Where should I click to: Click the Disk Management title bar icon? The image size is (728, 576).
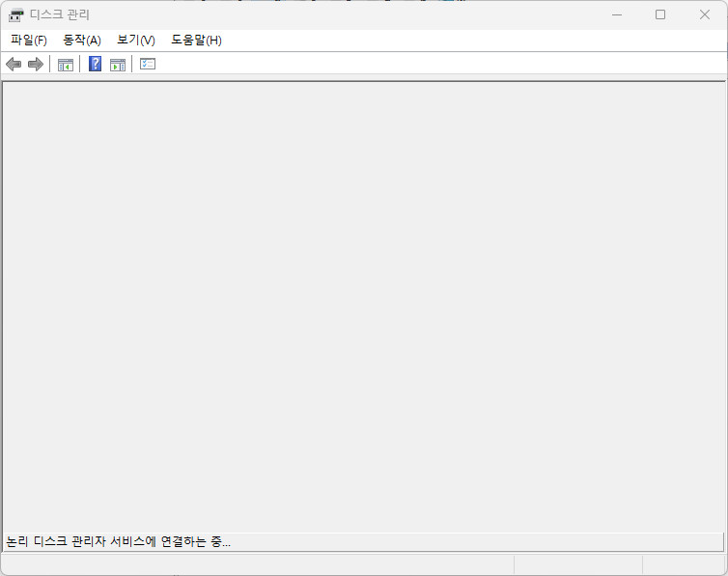tap(15, 14)
